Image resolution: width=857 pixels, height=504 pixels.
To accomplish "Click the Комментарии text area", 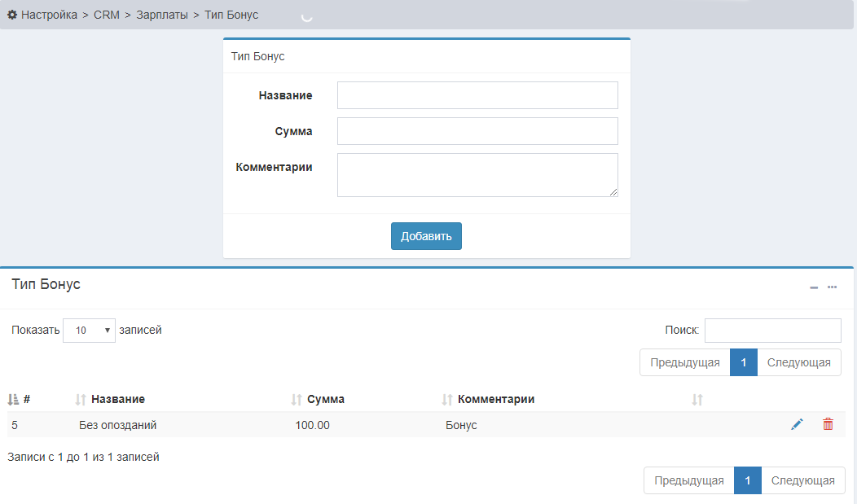I will point(477,174).
